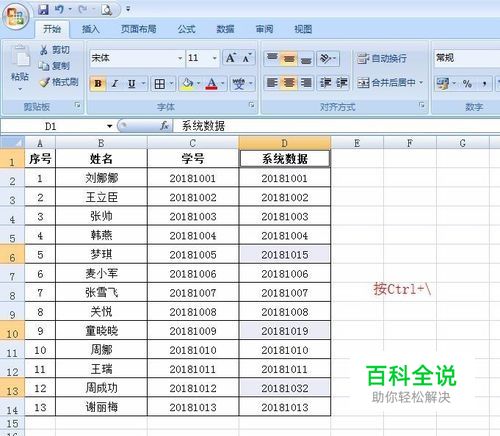Click the Redo arrow icon
Image resolution: width=500 pixels, height=436 pixels.
pos(82,10)
